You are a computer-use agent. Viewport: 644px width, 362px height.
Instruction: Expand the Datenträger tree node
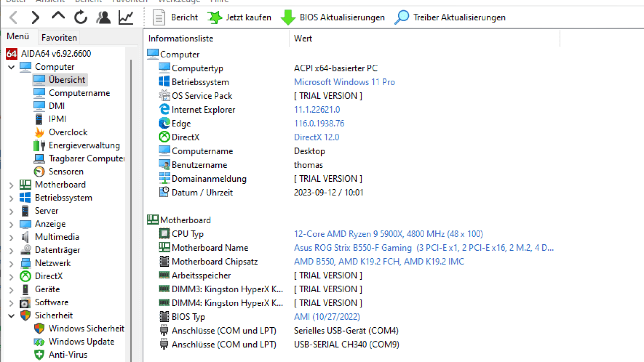[11, 250]
